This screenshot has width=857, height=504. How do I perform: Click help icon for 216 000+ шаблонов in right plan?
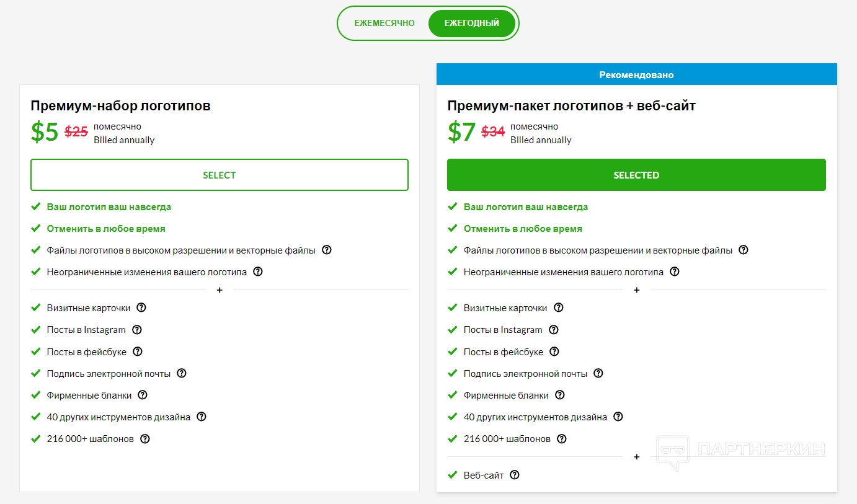click(x=562, y=439)
